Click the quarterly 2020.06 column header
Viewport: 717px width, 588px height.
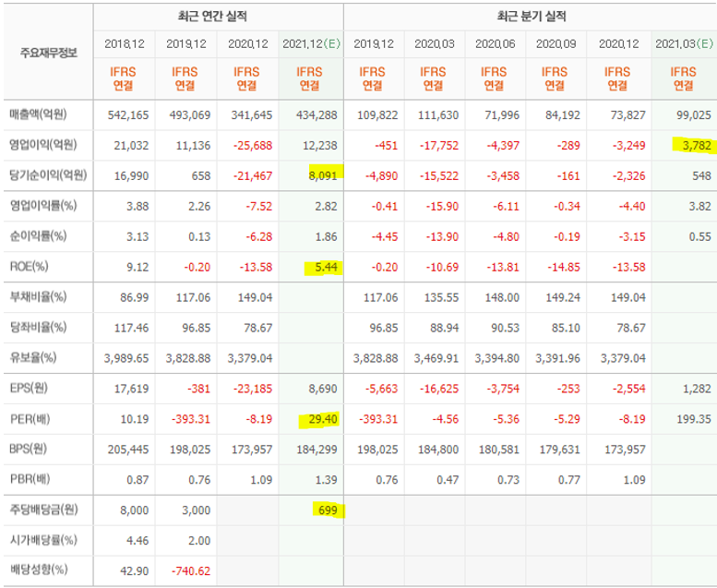496,44
